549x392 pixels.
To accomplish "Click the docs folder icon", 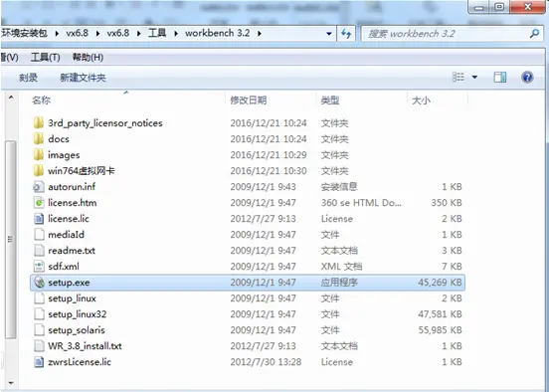I will click(39, 139).
